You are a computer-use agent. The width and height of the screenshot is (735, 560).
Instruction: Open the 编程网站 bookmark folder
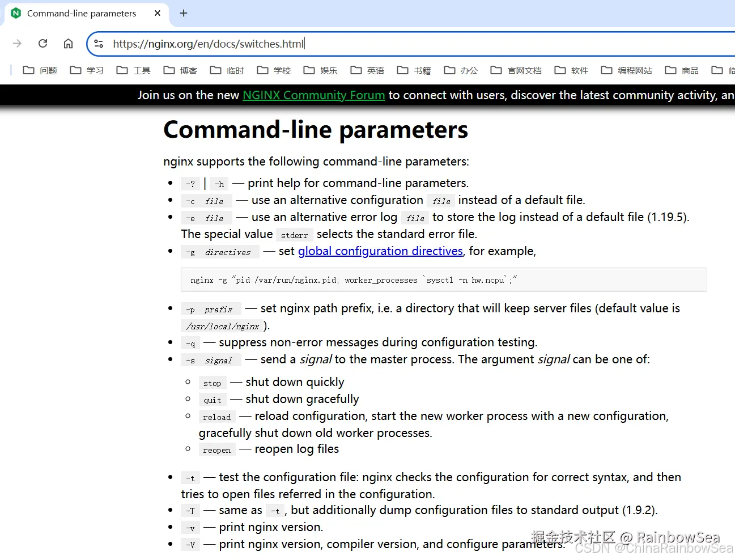[627, 70]
